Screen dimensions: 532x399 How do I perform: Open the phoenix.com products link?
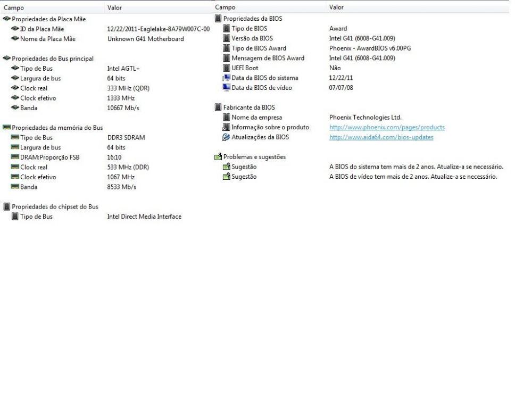point(387,127)
